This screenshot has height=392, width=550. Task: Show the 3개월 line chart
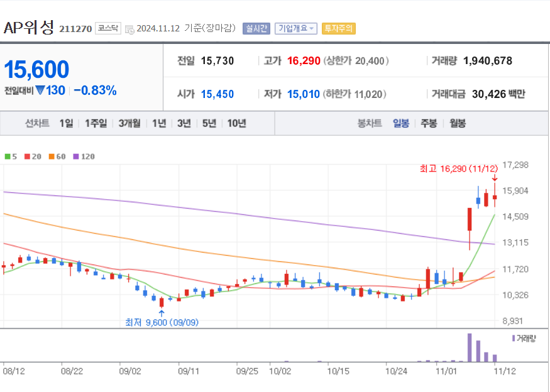click(129, 123)
